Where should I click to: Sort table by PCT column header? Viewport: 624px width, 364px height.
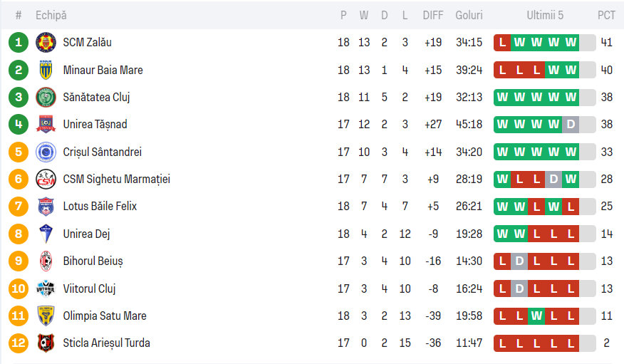pyautogui.click(x=606, y=15)
